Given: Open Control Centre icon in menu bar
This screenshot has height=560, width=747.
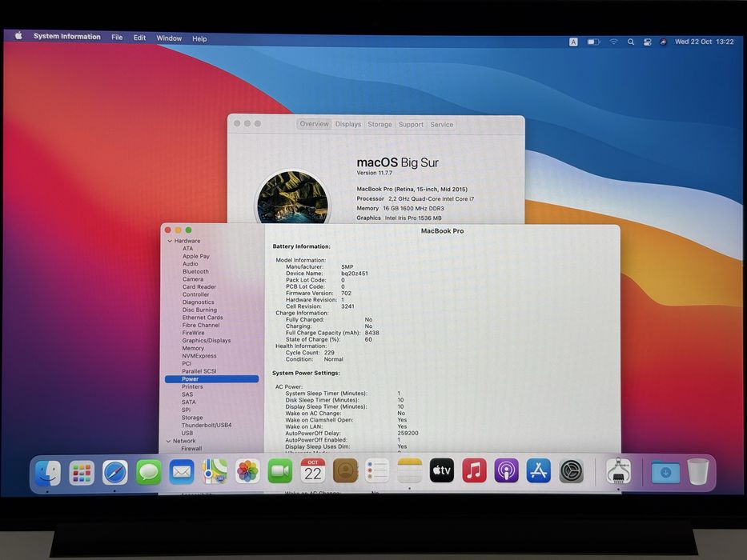Looking at the screenshot, I should click(647, 42).
